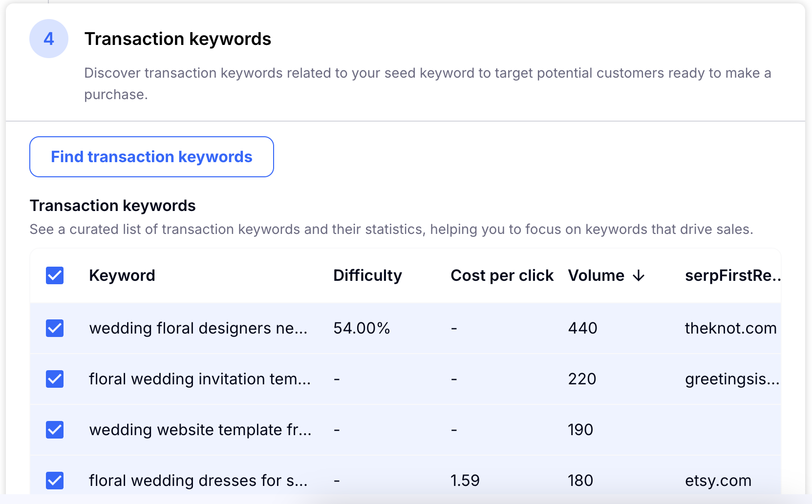Click the 54.00% difficulty value
This screenshot has height=504, width=812.
tap(362, 328)
